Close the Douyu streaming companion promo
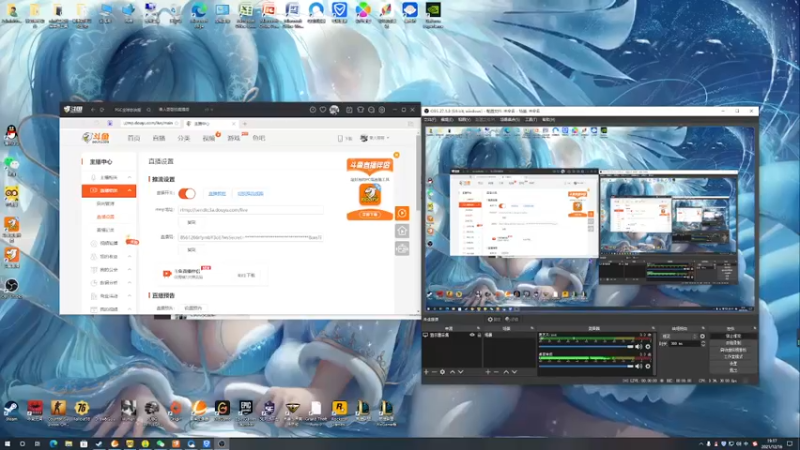Image resolution: width=800 pixels, height=450 pixels. tap(396, 155)
